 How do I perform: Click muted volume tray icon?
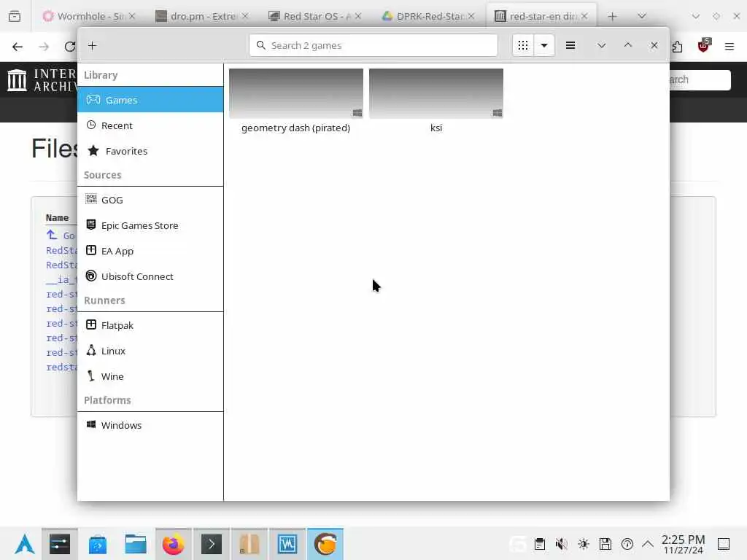(562, 544)
